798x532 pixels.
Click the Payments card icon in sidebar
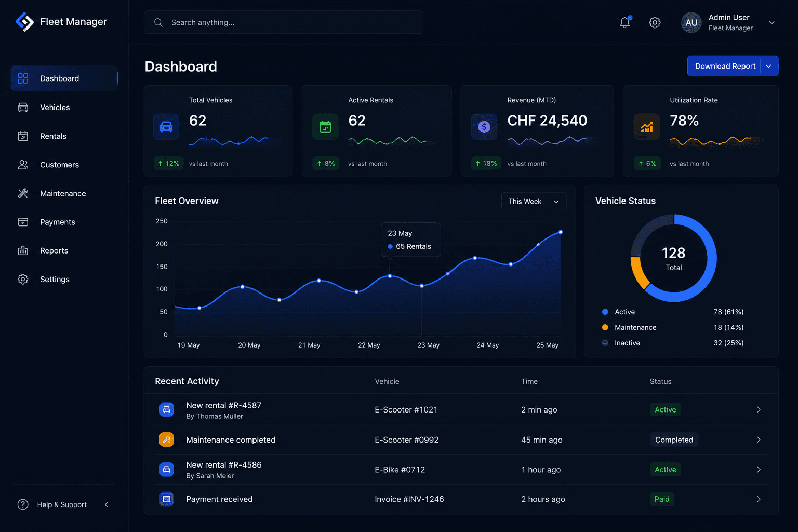click(x=23, y=222)
